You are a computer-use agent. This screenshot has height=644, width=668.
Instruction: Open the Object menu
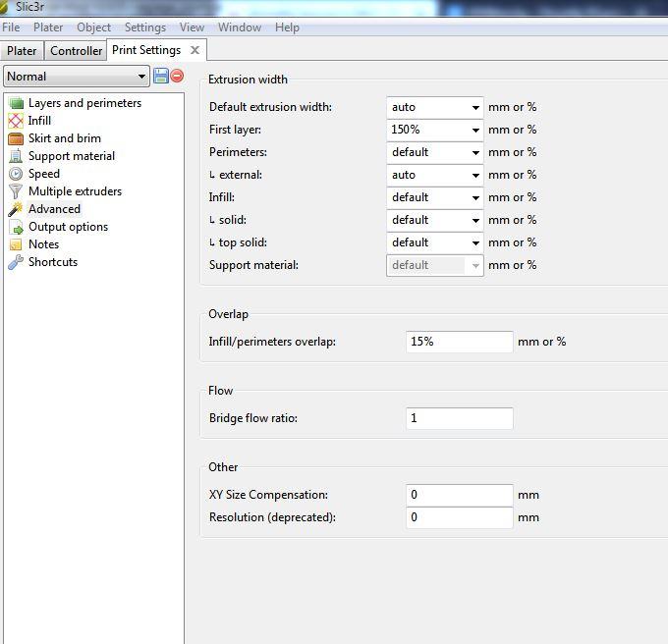pos(93,27)
